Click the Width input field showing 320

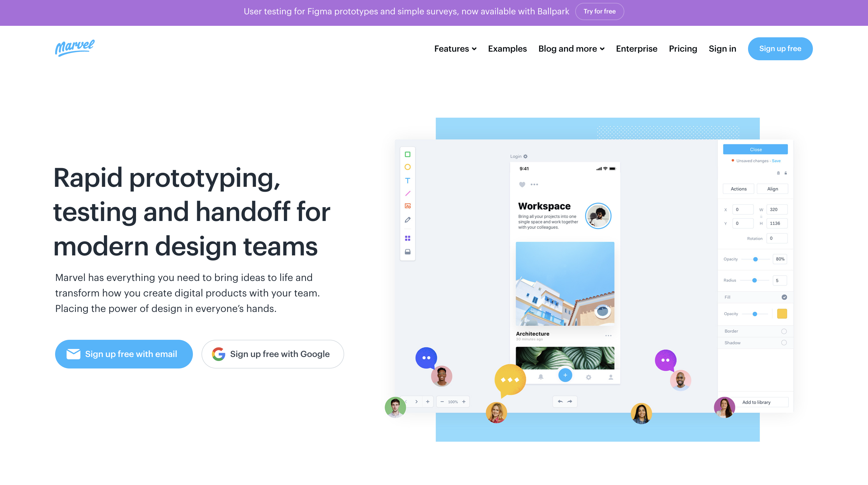tap(777, 209)
